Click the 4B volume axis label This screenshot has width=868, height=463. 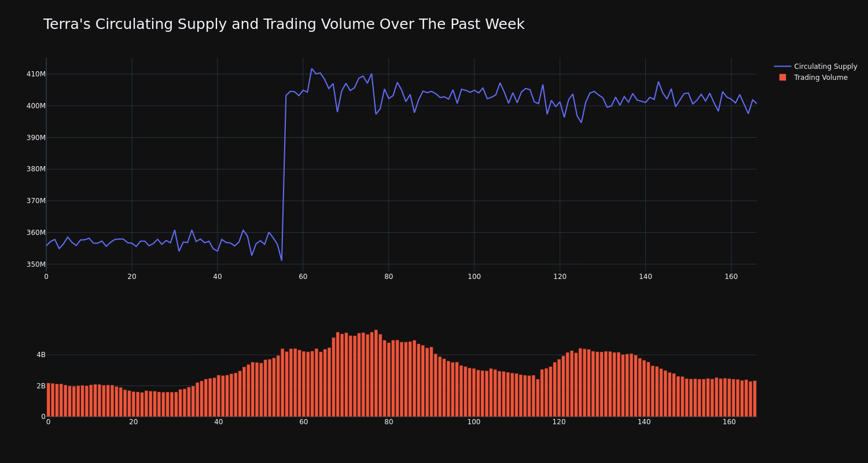(41, 355)
